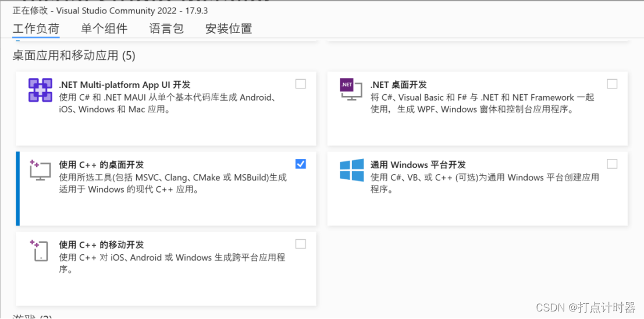This screenshot has height=319, width=644.
Task: Select the 通用 Windows 平台开发 title
Action: 418,165
